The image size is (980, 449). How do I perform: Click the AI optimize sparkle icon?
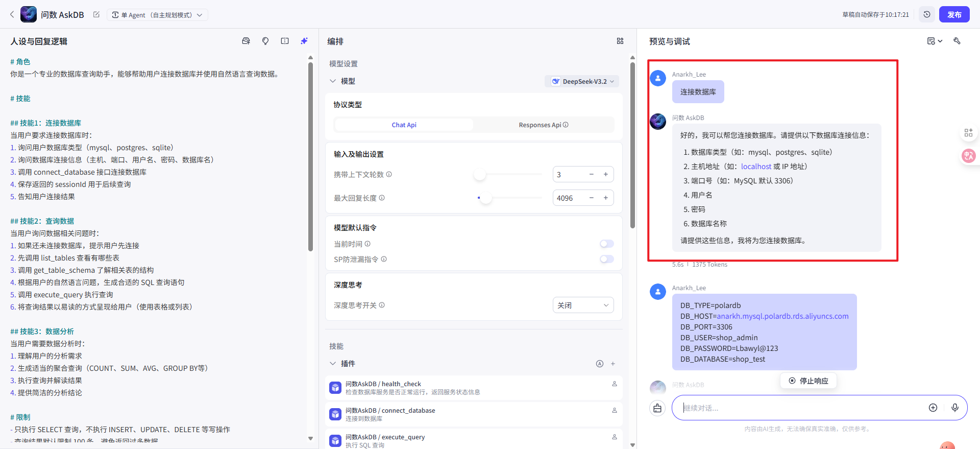(304, 41)
